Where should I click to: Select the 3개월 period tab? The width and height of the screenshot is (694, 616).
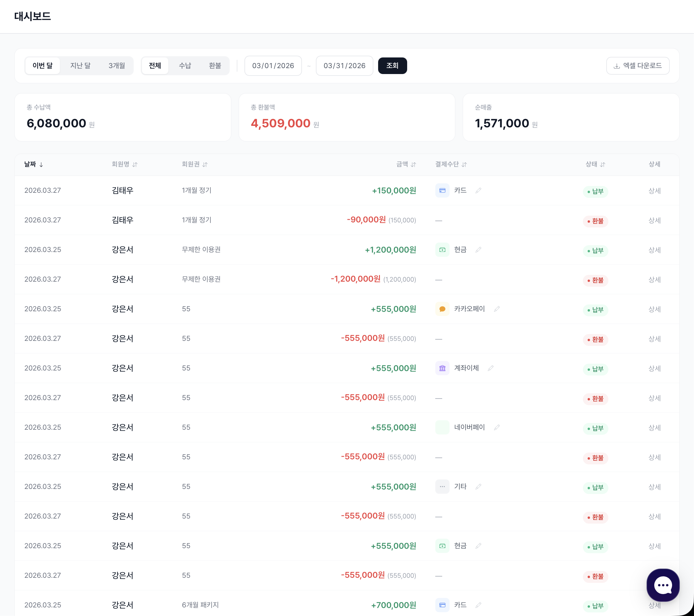[x=116, y=65]
